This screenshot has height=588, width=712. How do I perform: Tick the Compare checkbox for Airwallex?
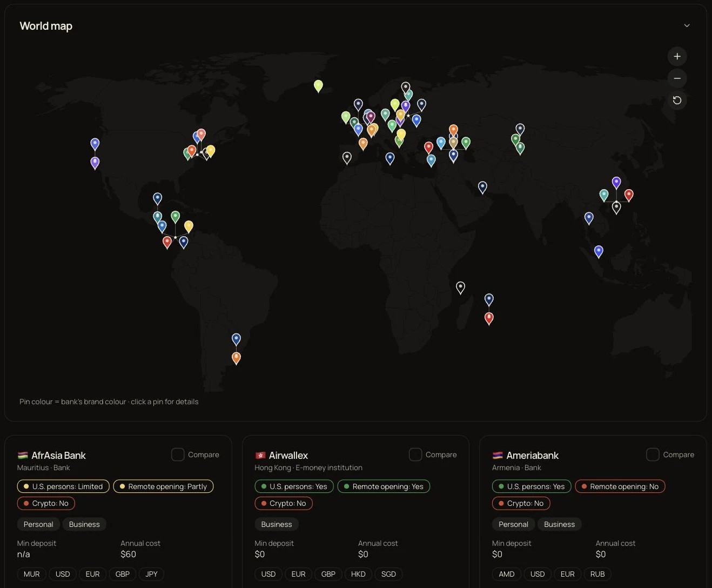coord(415,455)
